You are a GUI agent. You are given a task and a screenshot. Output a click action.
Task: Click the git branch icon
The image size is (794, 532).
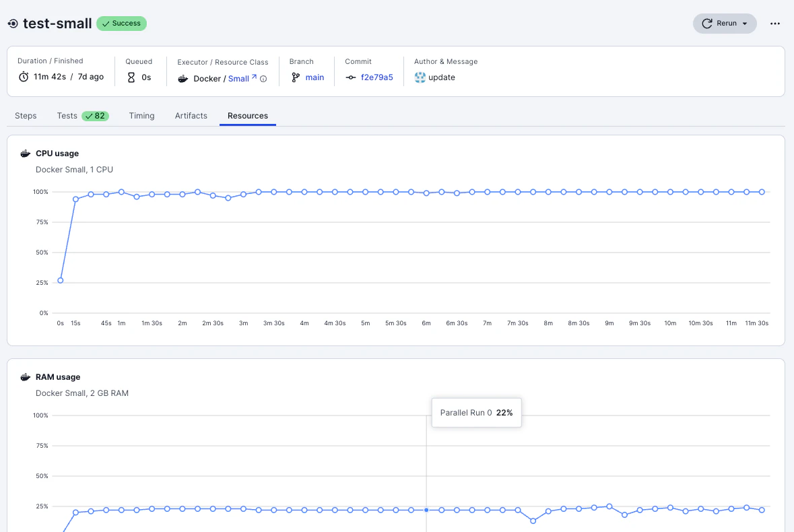point(296,77)
